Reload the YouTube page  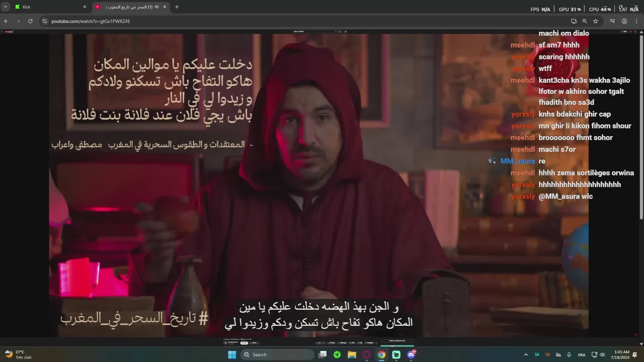[x=30, y=21]
